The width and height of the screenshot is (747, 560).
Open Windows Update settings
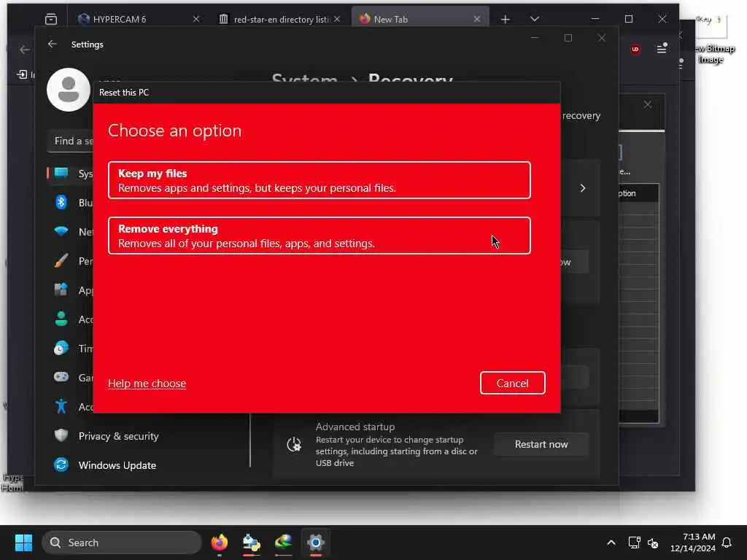tap(117, 465)
